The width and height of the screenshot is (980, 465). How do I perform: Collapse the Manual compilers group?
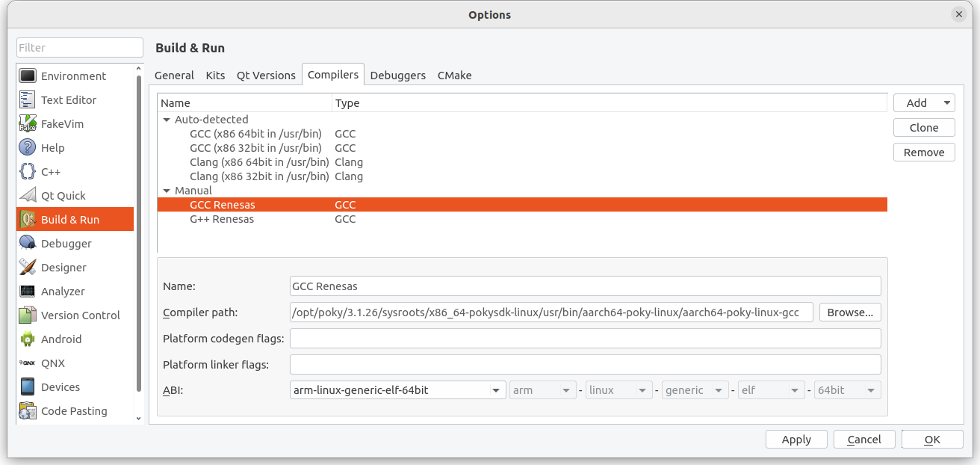(x=166, y=191)
